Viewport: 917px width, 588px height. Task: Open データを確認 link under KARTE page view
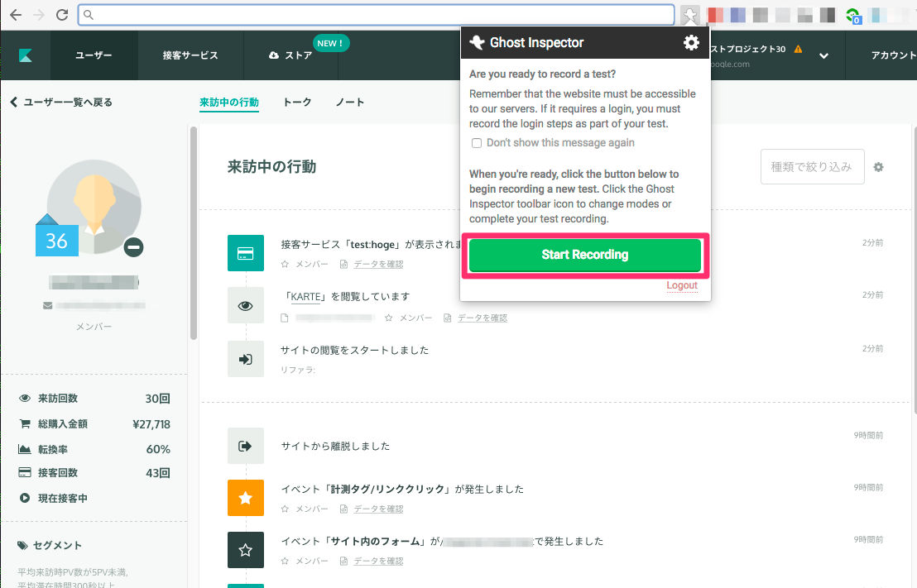tap(483, 318)
